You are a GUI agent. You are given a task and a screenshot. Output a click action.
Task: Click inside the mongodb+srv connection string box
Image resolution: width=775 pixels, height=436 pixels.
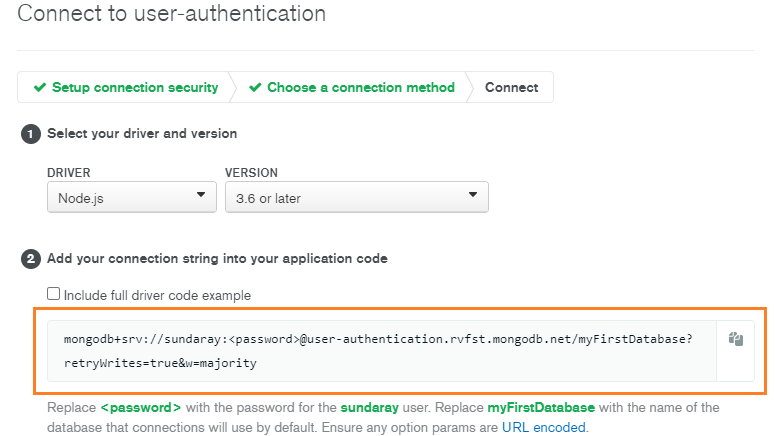click(x=380, y=350)
